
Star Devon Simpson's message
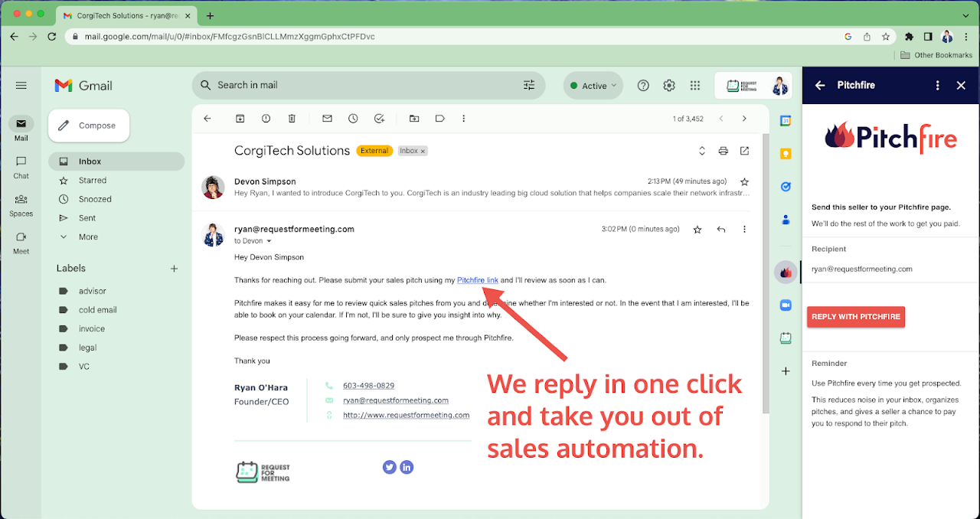(x=744, y=181)
